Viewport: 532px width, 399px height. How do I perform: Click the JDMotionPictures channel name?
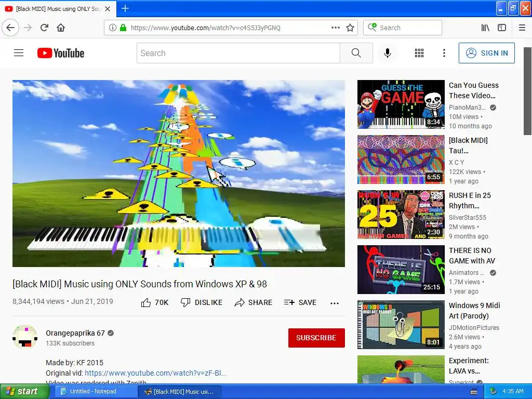(x=474, y=327)
